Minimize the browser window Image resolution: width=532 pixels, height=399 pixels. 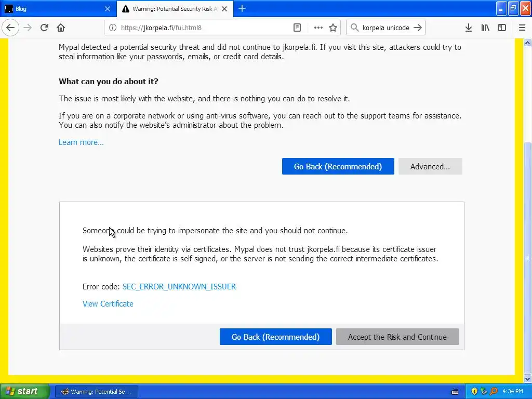coord(501,8)
